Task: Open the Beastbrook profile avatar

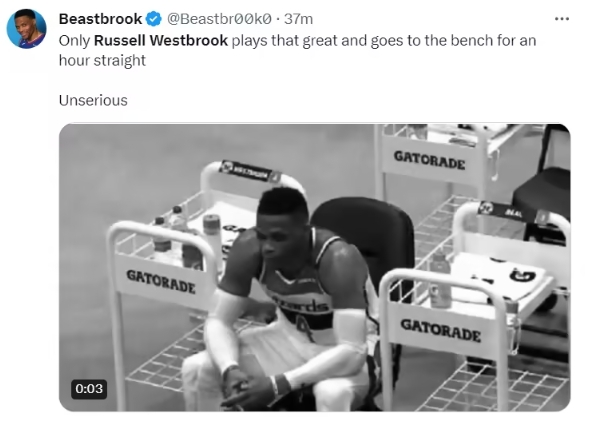Action: [26, 29]
